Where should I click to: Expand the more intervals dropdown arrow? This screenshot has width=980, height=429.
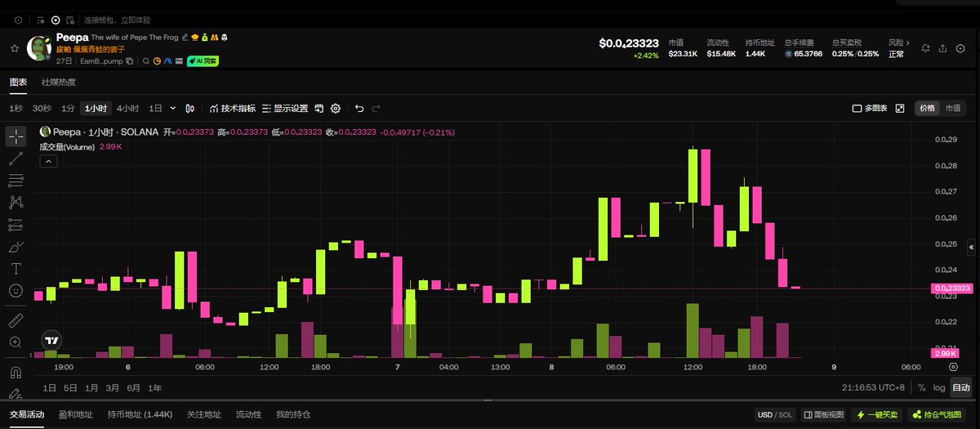pyautogui.click(x=171, y=108)
